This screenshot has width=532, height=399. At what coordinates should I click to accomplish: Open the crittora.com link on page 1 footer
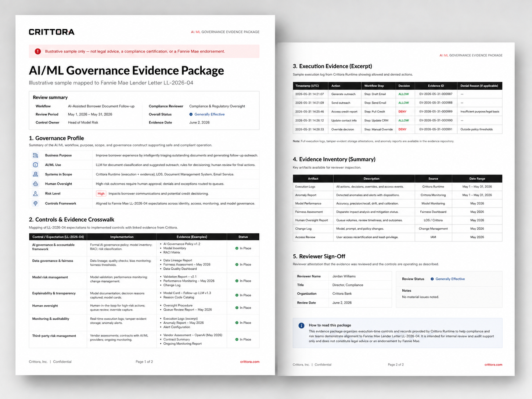250,362
